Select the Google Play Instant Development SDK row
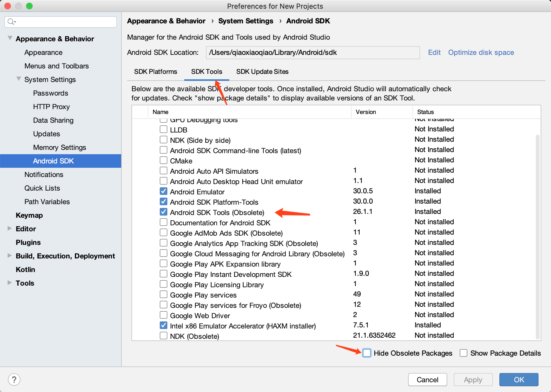 (336, 274)
